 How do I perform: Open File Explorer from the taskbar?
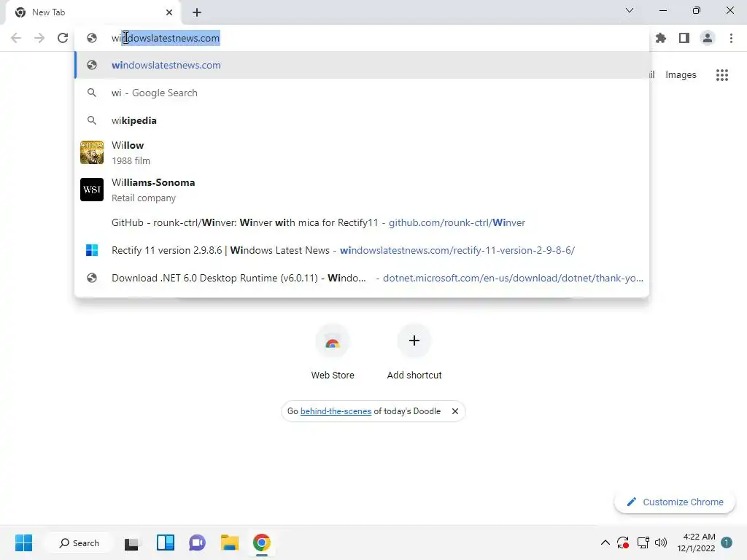(x=230, y=542)
